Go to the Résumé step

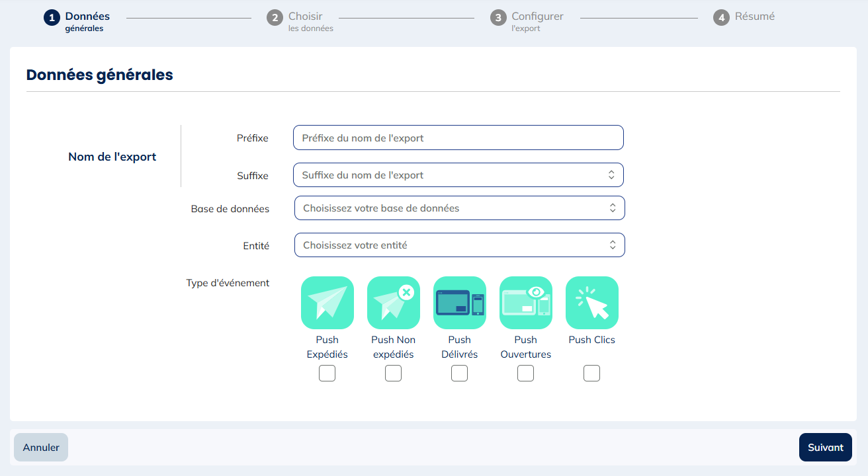click(x=754, y=17)
